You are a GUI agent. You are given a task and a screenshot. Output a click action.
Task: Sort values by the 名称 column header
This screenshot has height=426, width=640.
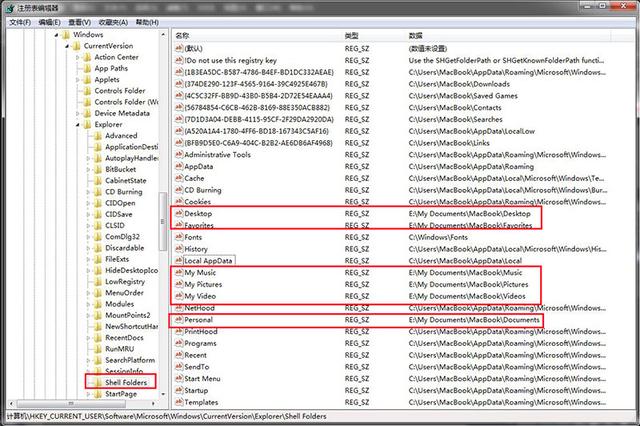pos(257,36)
